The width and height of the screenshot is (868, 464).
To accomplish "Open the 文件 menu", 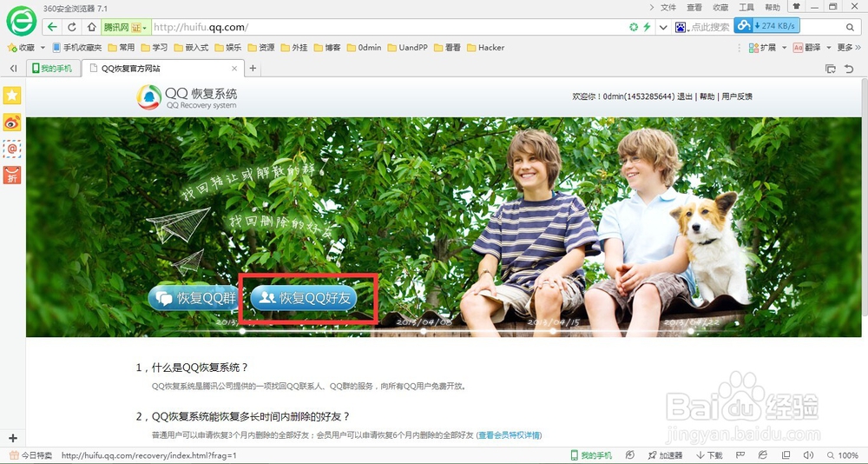I will point(668,7).
